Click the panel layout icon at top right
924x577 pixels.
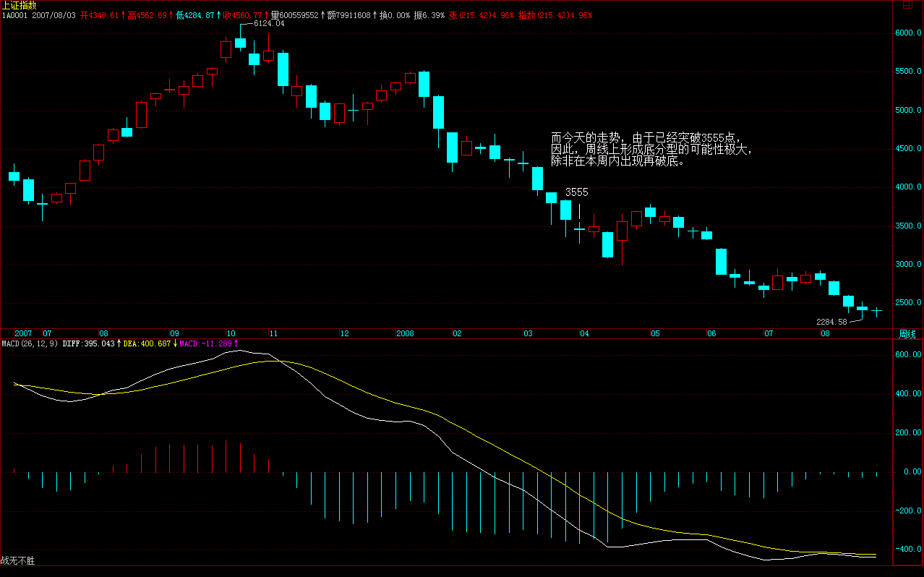tap(907, 5)
